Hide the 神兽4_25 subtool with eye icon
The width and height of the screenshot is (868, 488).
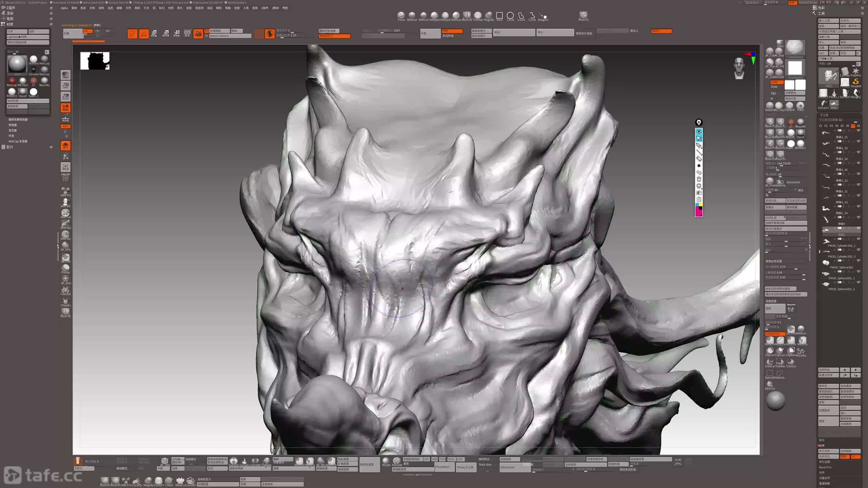tap(859, 130)
